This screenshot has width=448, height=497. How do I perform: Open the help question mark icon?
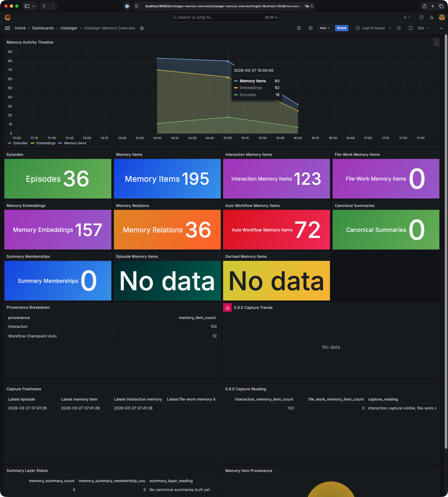(421, 17)
